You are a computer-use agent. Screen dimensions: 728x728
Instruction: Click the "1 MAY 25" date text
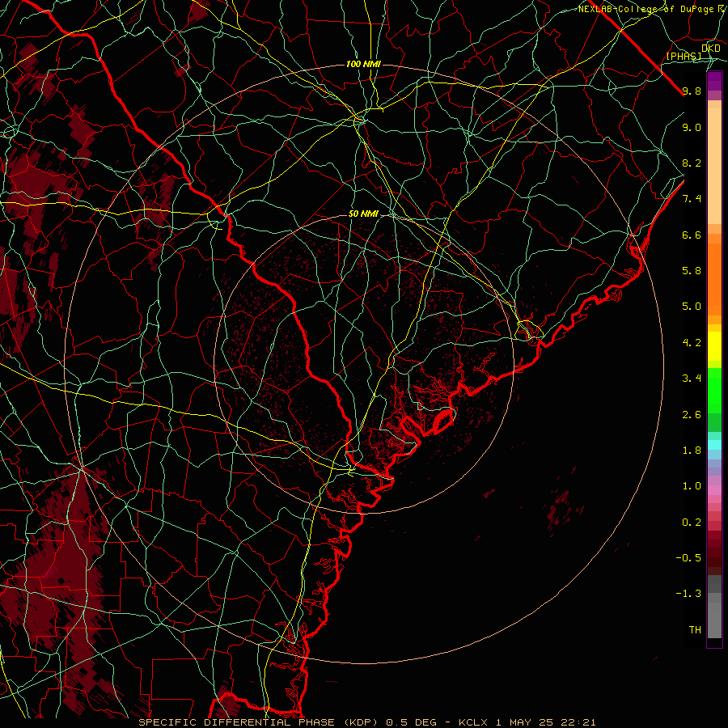pyautogui.click(x=525, y=722)
